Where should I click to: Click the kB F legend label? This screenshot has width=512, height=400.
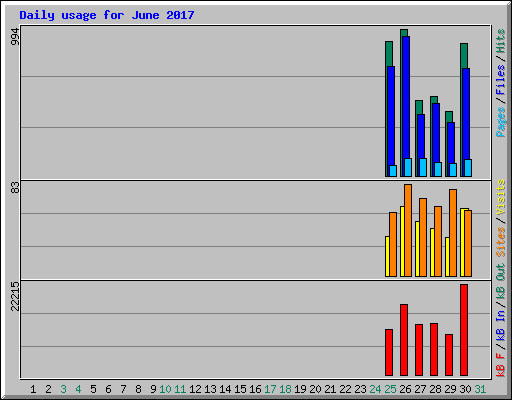coord(501,364)
